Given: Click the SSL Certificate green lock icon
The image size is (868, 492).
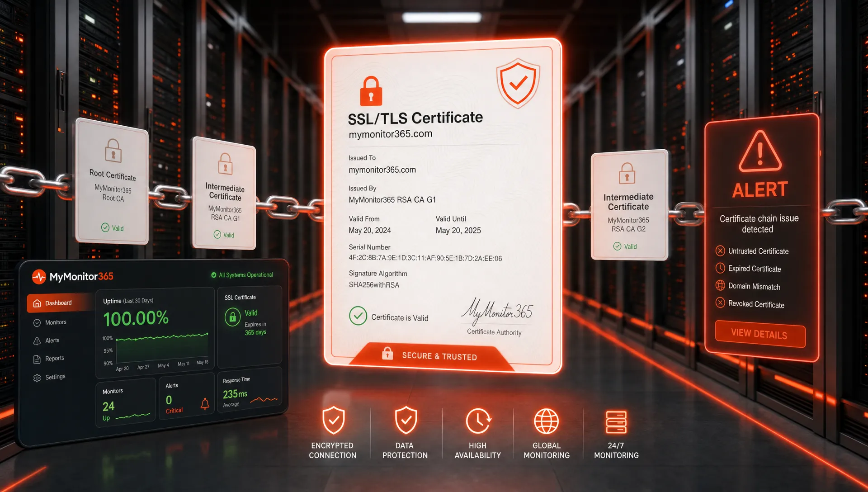Looking at the screenshot, I should pyautogui.click(x=232, y=317).
